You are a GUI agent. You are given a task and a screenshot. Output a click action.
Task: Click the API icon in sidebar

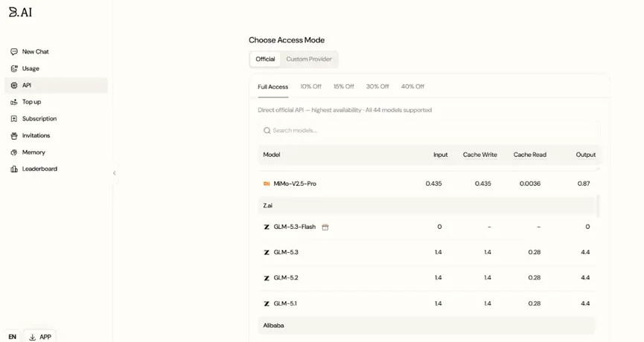[x=14, y=85]
